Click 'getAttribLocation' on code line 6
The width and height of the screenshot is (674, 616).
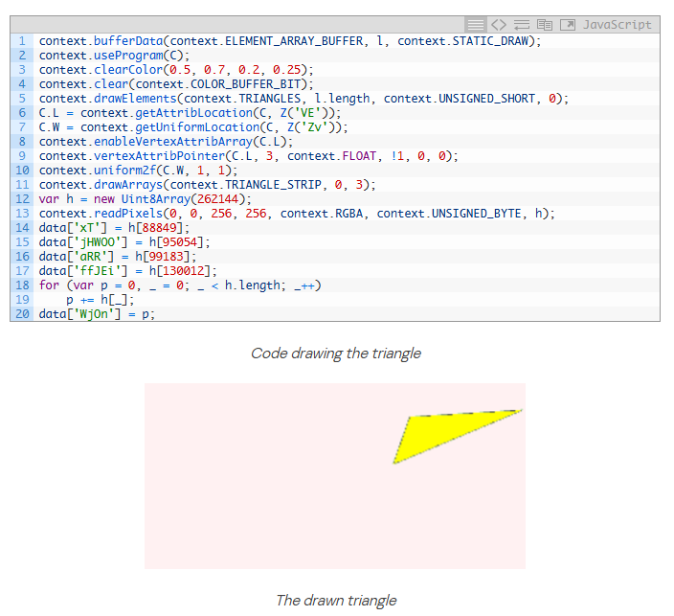tap(193, 113)
